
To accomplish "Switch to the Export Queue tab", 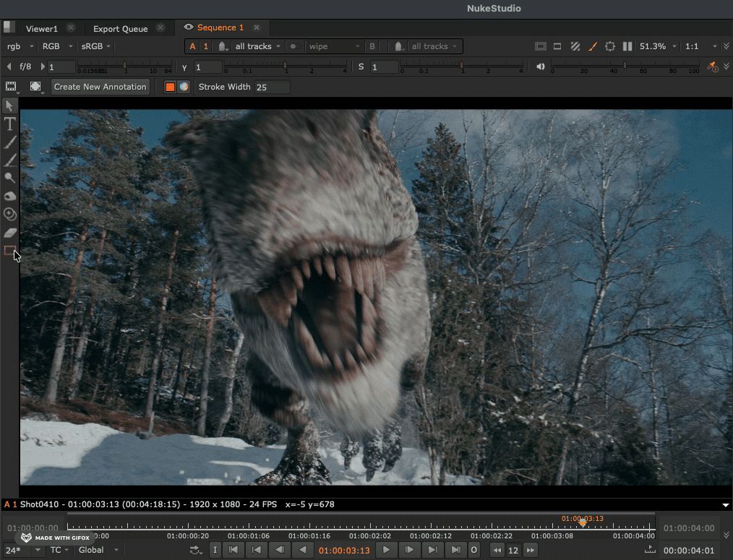I will click(120, 29).
